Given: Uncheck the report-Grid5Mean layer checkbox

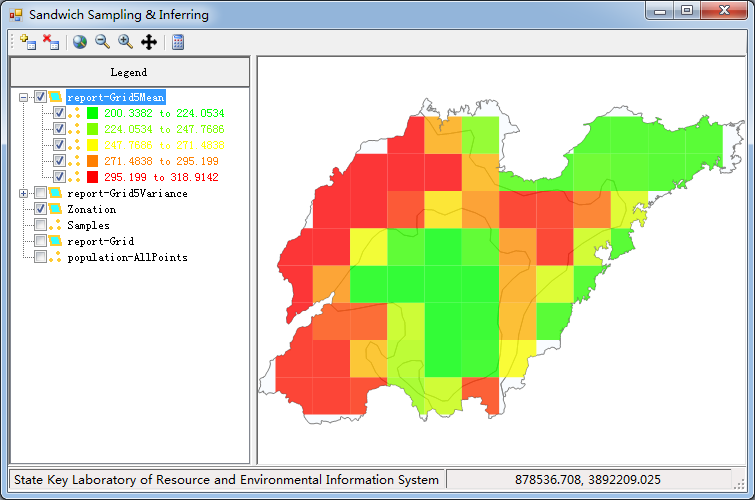Looking at the screenshot, I should [40, 97].
